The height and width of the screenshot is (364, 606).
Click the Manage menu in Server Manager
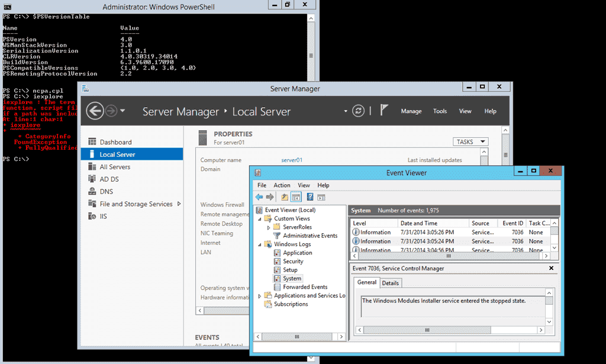(411, 111)
